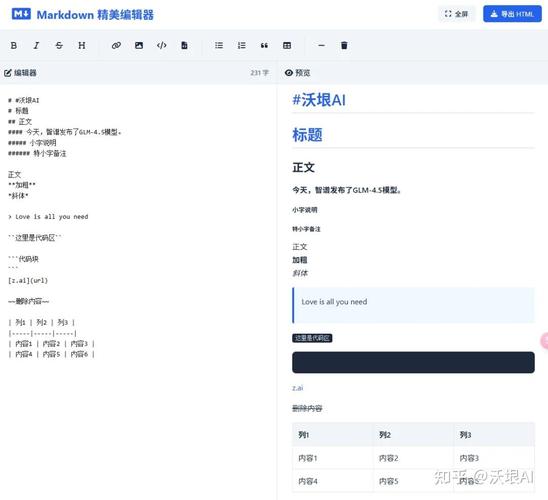Viewport: 548px width, 500px height.
Task: Apply italic formatting from toolbar
Action: (x=36, y=45)
